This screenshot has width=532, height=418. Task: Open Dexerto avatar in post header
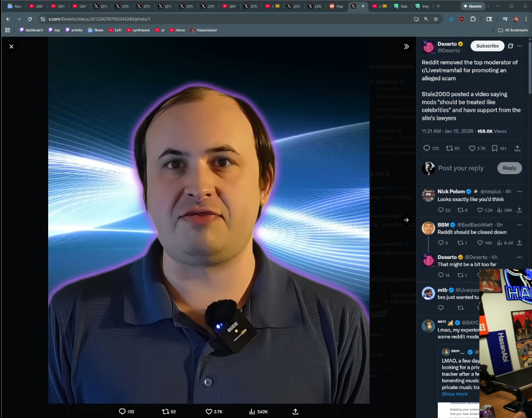click(428, 47)
